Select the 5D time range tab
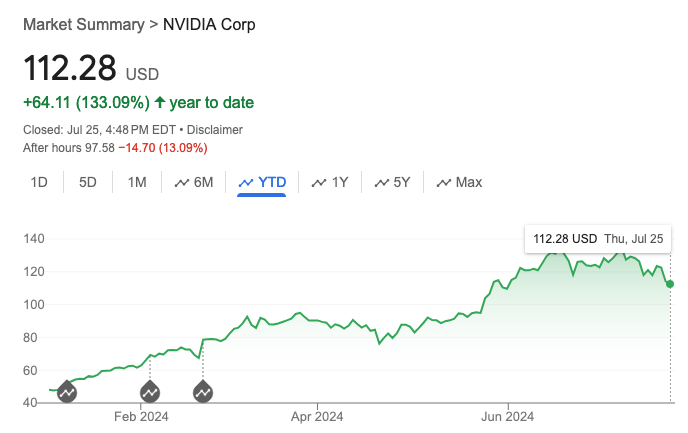Image resolution: width=688 pixels, height=433 pixels. (x=88, y=182)
